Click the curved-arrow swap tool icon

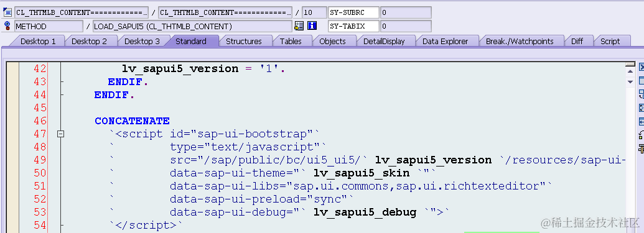pyautogui.click(x=641, y=135)
